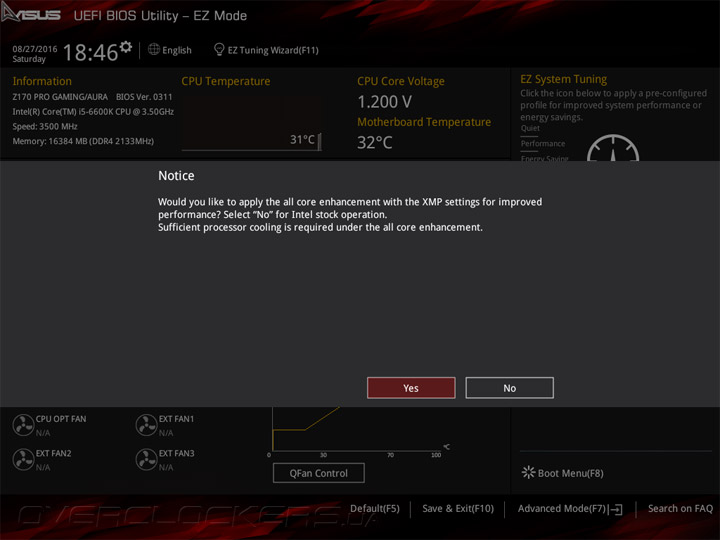The image size is (720, 540).
Task: Click the EZ System Tuning heading
Action: pos(563,79)
